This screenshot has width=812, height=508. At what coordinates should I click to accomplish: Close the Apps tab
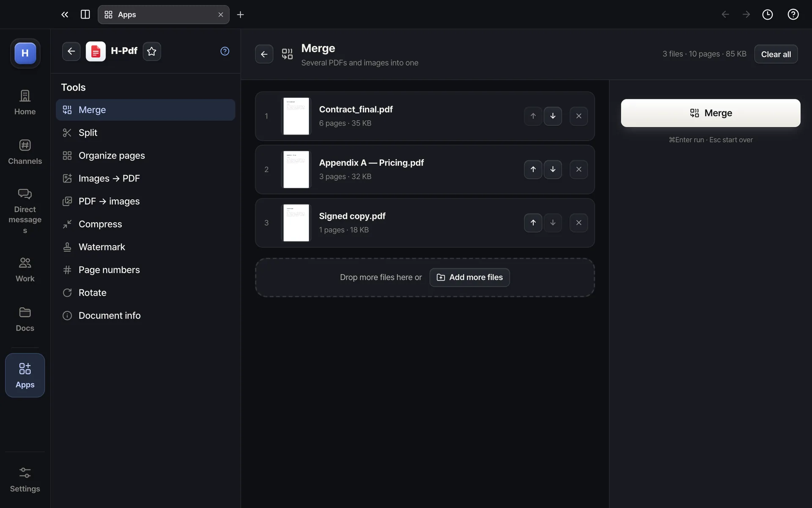pos(220,14)
